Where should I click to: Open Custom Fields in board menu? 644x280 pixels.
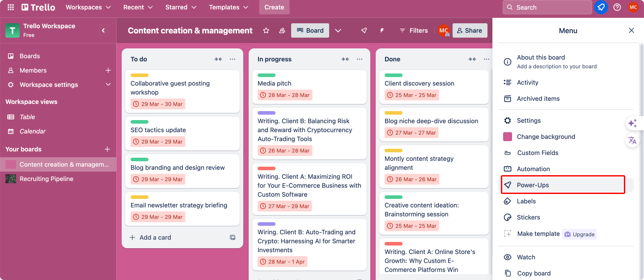pyautogui.click(x=566, y=153)
